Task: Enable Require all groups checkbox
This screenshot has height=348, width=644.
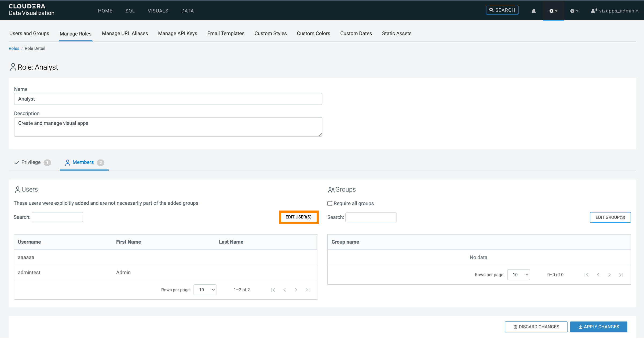Action: coord(330,204)
